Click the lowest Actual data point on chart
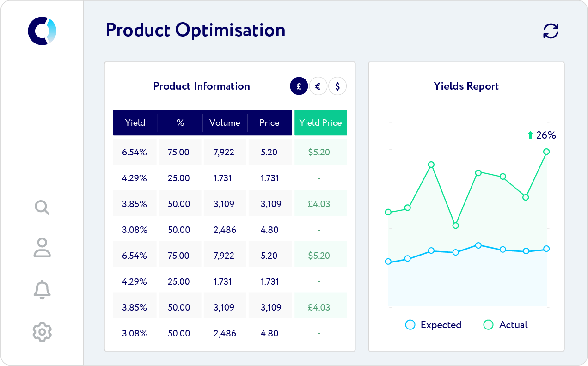 (x=455, y=226)
